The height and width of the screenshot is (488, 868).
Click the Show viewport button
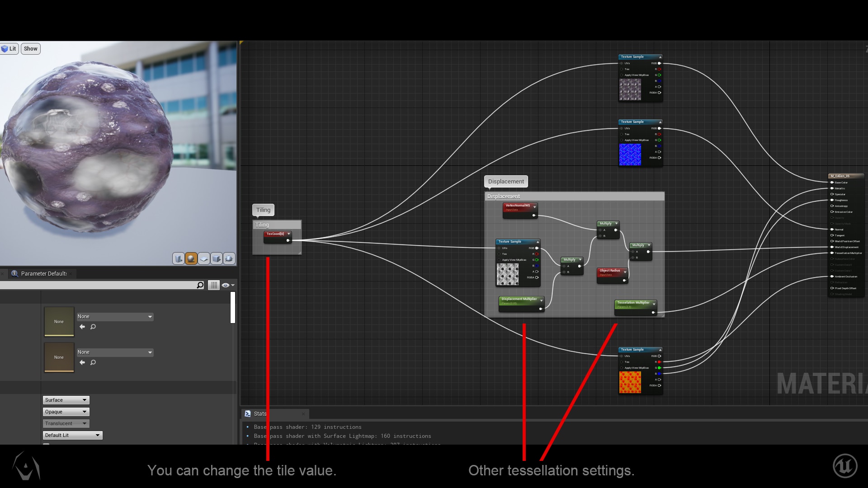(x=31, y=49)
